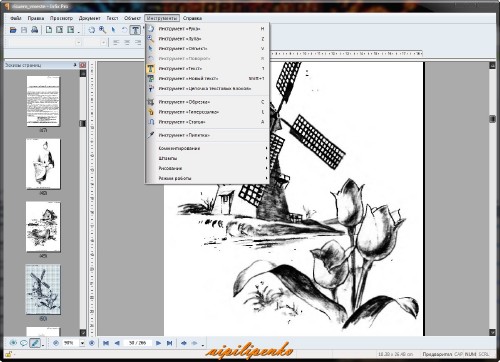Click the Print icon in toolbar

(34, 30)
